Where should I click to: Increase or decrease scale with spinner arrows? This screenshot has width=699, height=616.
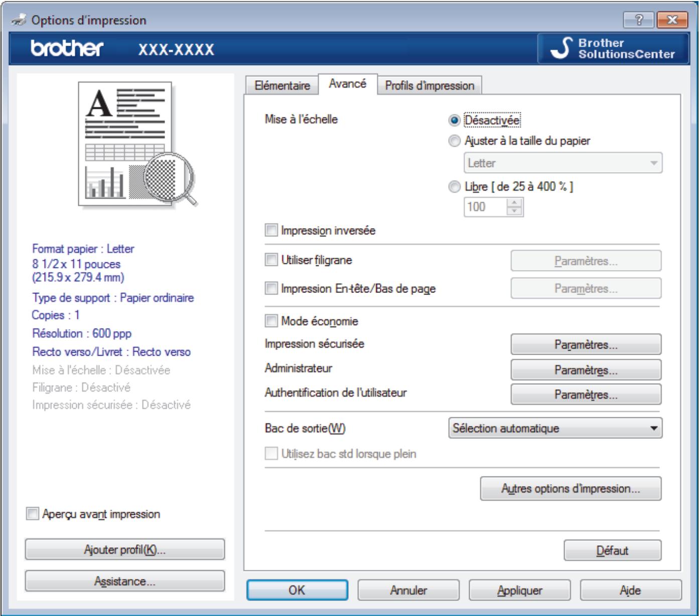[x=515, y=207]
